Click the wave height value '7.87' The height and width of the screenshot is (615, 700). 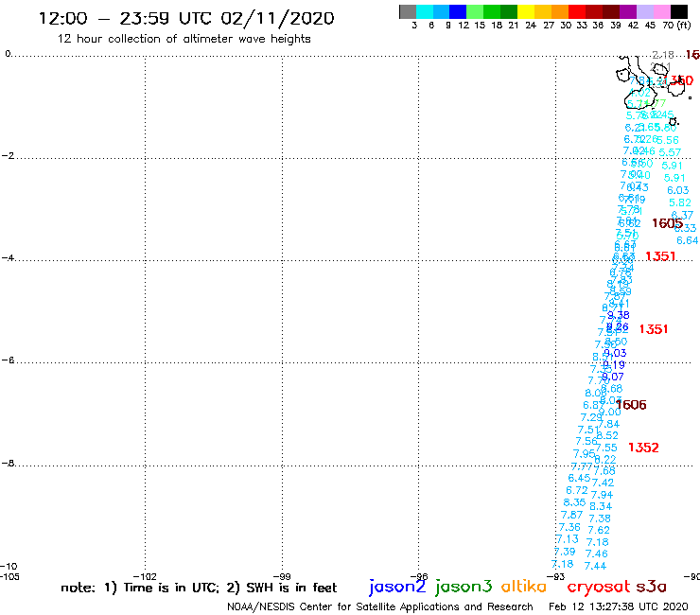click(x=572, y=515)
